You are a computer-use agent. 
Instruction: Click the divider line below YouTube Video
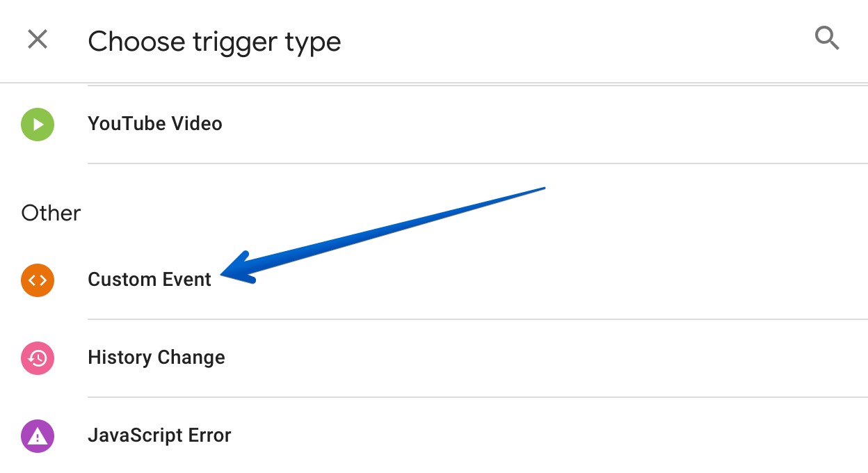pos(478,163)
